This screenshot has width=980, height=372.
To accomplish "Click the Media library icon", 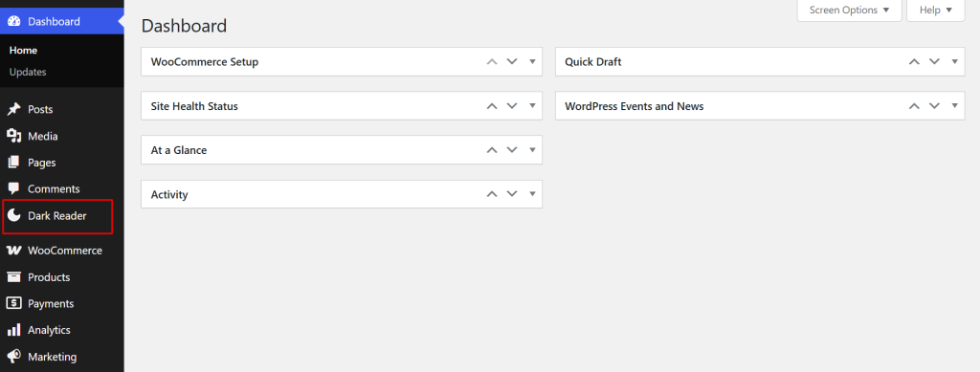I will tap(13, 136).
